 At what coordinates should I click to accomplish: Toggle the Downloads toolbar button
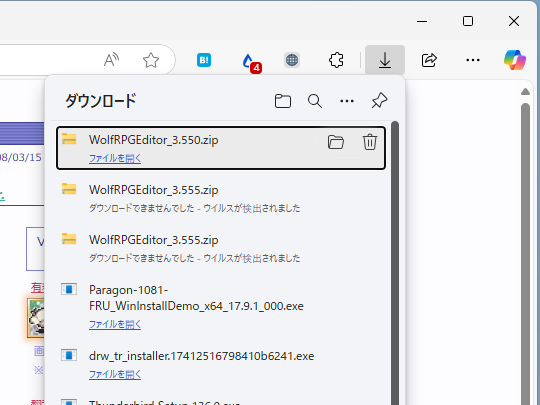tap(385, 60)
